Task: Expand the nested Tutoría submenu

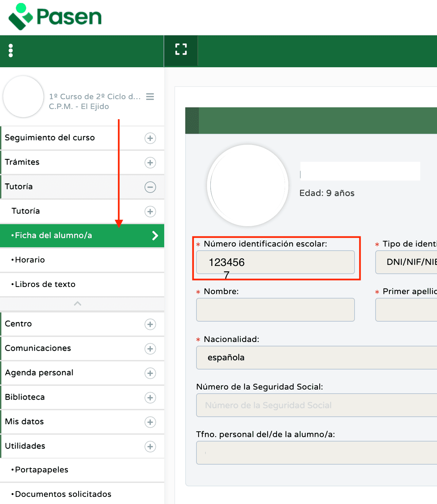Action: 150,212
